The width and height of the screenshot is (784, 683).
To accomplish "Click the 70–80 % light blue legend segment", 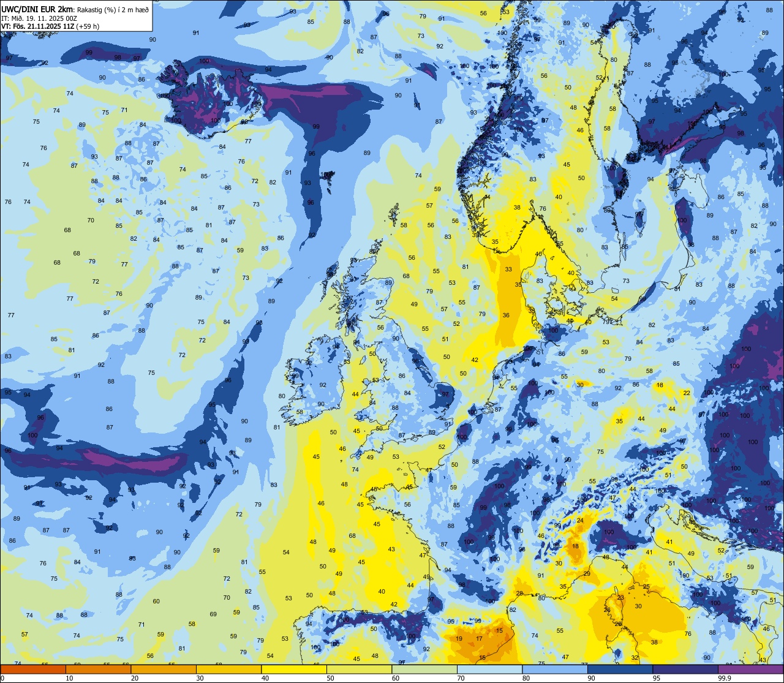I will click(x=490, y=670).
